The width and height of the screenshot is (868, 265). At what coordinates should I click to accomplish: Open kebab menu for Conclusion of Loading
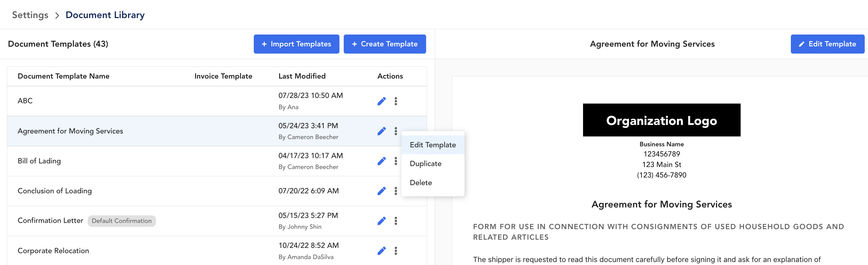click(396, 191)
